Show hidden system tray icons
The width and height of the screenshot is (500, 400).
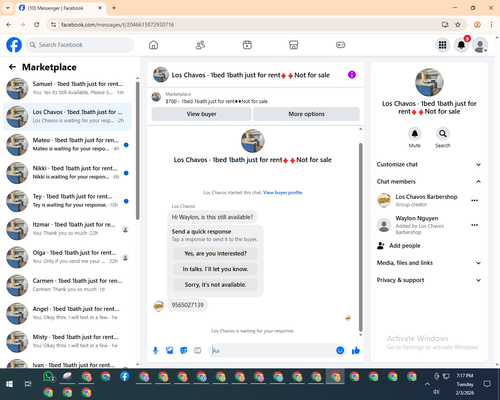tap(427, 384)
